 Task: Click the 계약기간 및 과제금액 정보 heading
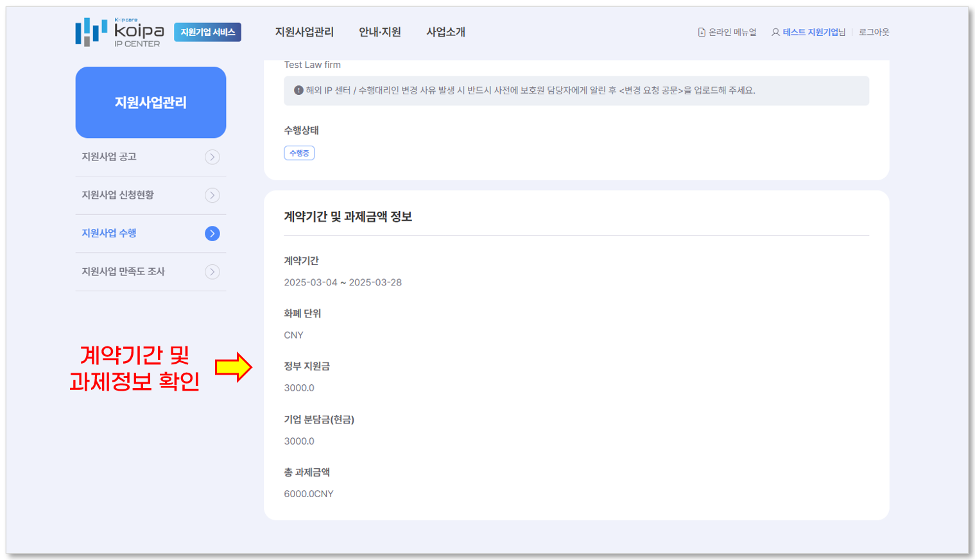click(x=348, y=217)
